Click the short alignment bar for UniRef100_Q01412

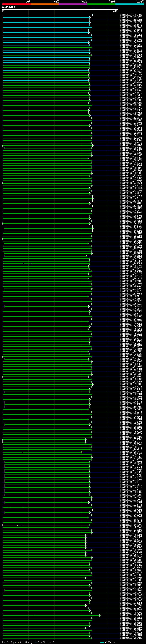(42, 452)
